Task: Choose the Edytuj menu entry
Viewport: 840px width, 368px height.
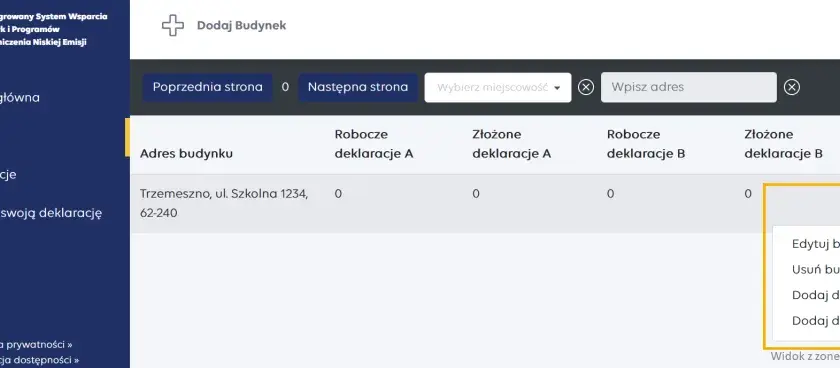Action: coord(815,244)
